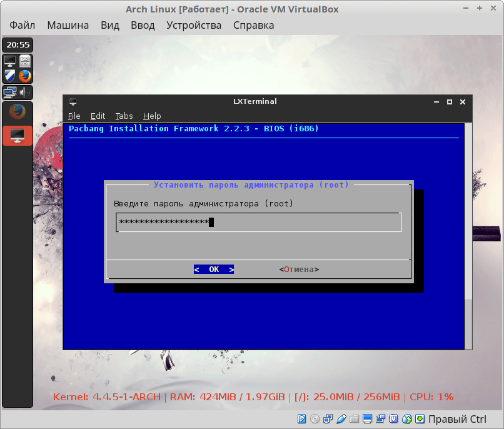Launch Firefox from the small panel launcher
This screenshot has width=504, height=429.
coord(25,76)
